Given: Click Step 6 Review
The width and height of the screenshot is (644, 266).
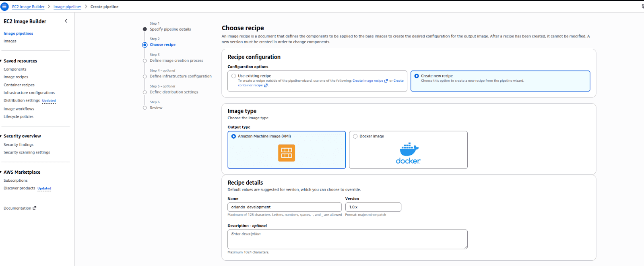Looking at the screenshot, I should [156, 108].
